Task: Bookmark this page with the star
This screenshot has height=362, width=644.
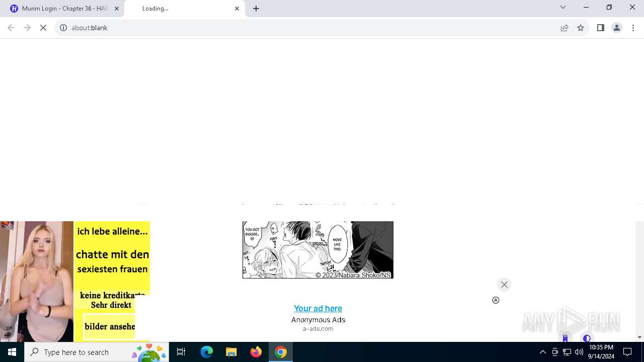Action: (x=581, y=28)
